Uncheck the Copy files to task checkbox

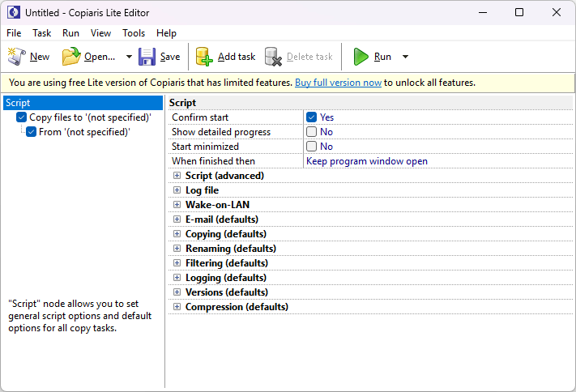click(x=21, y=117)
